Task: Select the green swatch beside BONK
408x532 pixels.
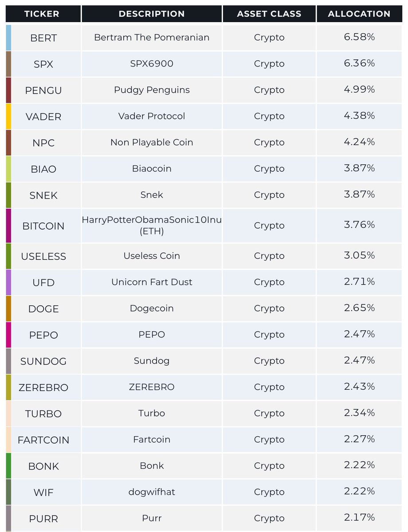Action: (8, 466)
